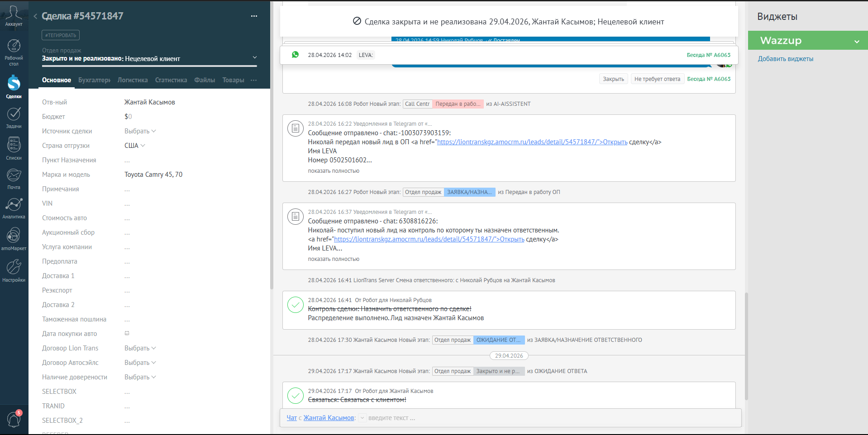This screenshot has width=868, height=435.
Task: Click the Жантай Касымов recipient link in the input
Action: click(329, 418)
